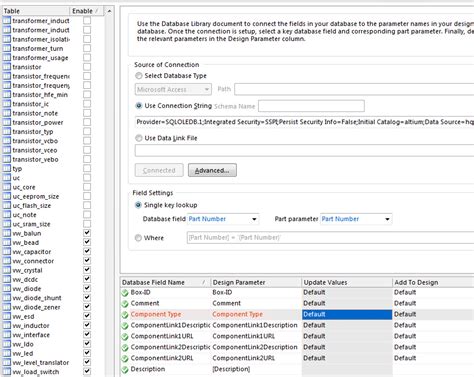Click the table icon beside vw_diode

coord(7,289)
